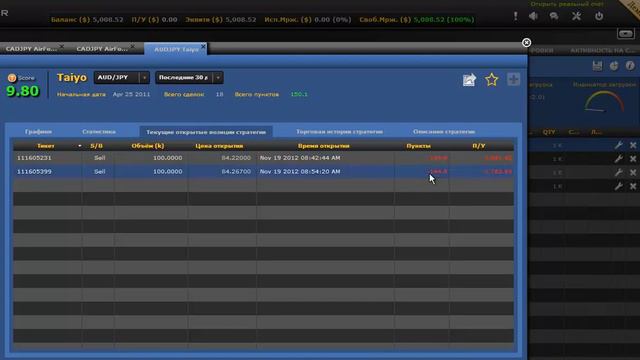Click the open price 84.22000 cell
This screenshot has height=360, width=640.
pos(222,158)
